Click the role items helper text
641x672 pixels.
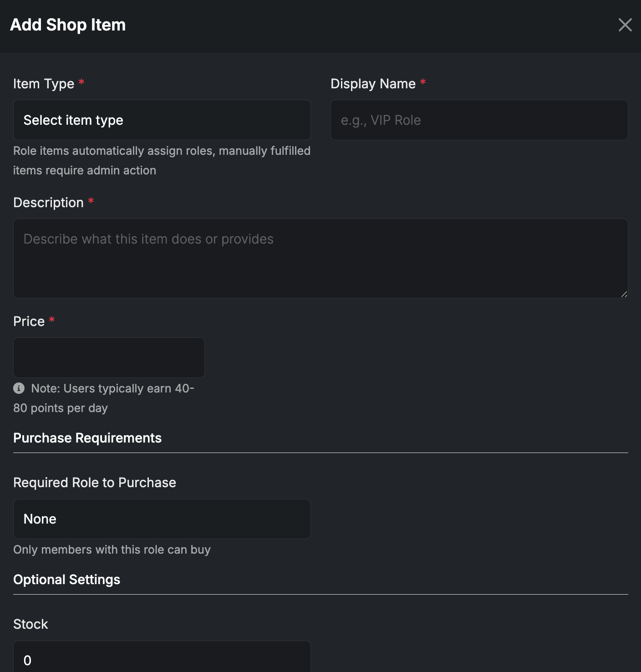[162, 160]
